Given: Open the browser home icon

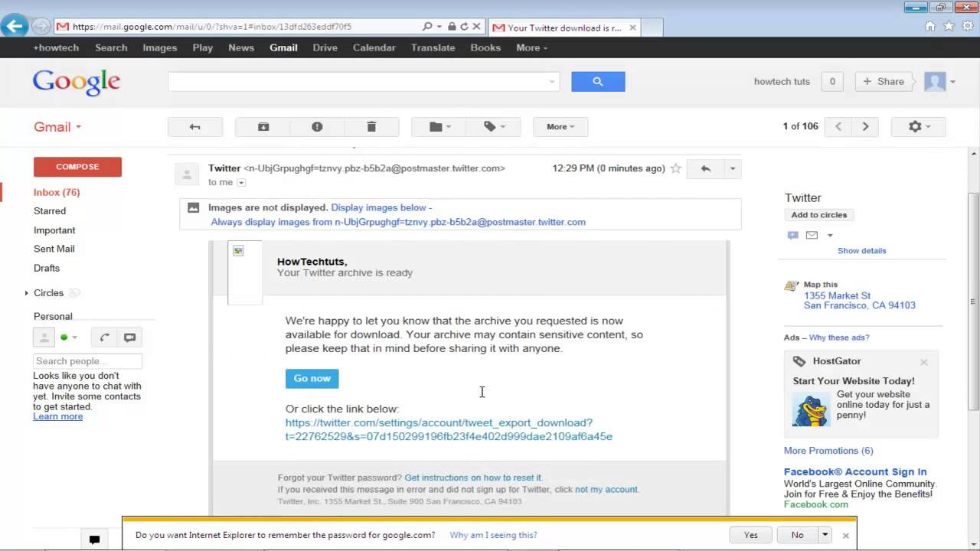Looking at the screenshot, I should click(930, 26).
